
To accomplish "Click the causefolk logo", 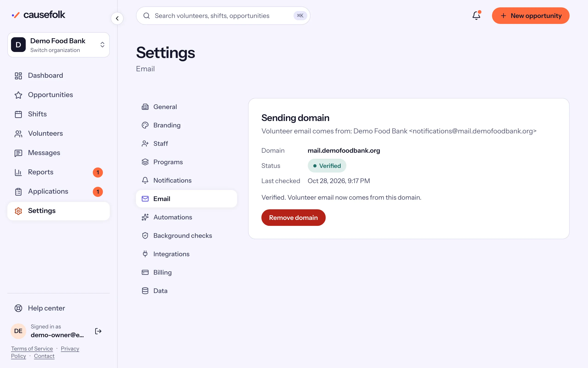I will click(x=38, y=15).
